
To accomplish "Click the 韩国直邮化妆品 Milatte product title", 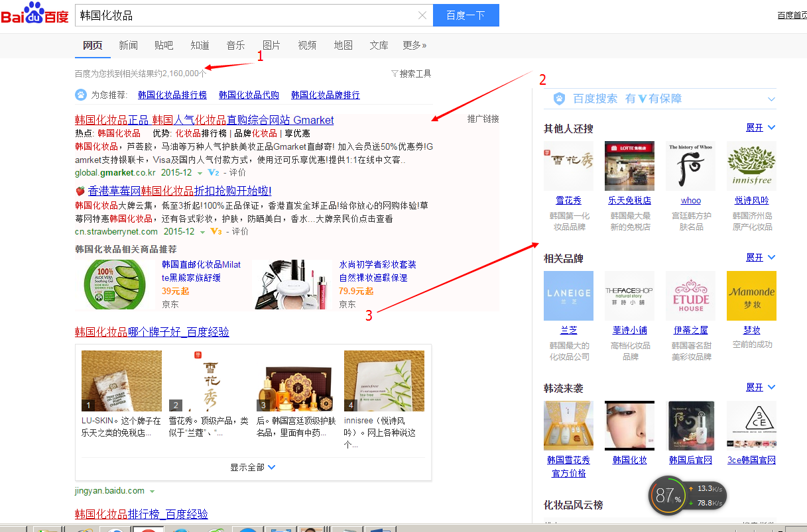I will click(x=202, y=271).
